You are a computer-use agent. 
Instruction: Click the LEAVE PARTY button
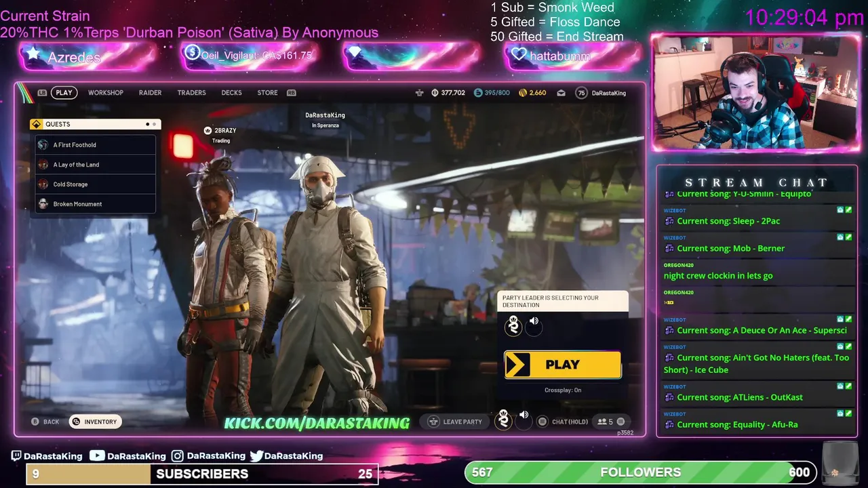(x=455, y=422)
